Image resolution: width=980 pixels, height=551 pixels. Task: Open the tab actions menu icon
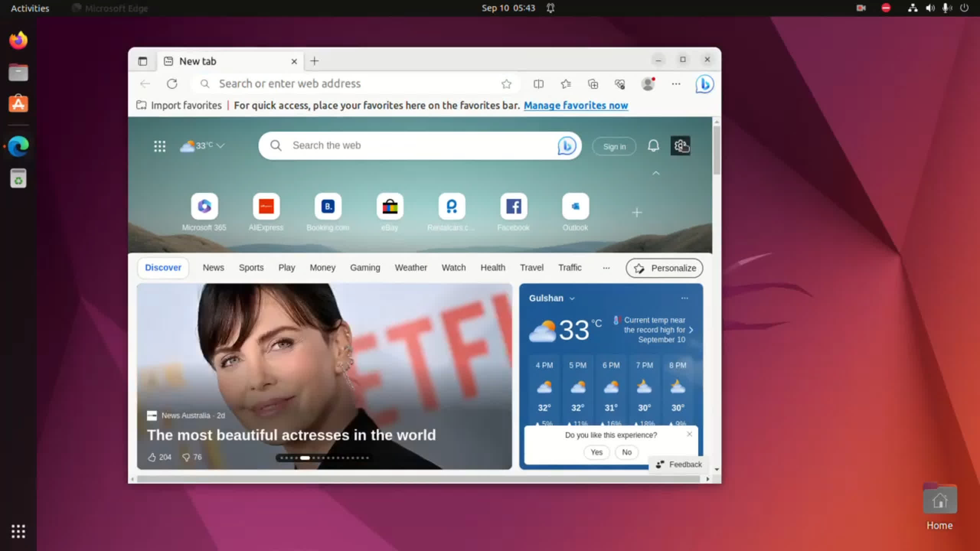142,61
